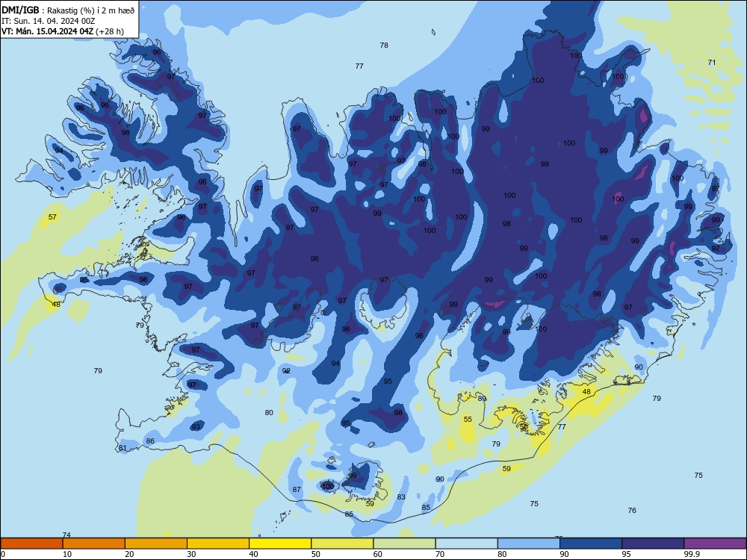This screenshot has width=747, height=560.
Task: Click the legend tick label '99.9'
Action: [692, 554]
